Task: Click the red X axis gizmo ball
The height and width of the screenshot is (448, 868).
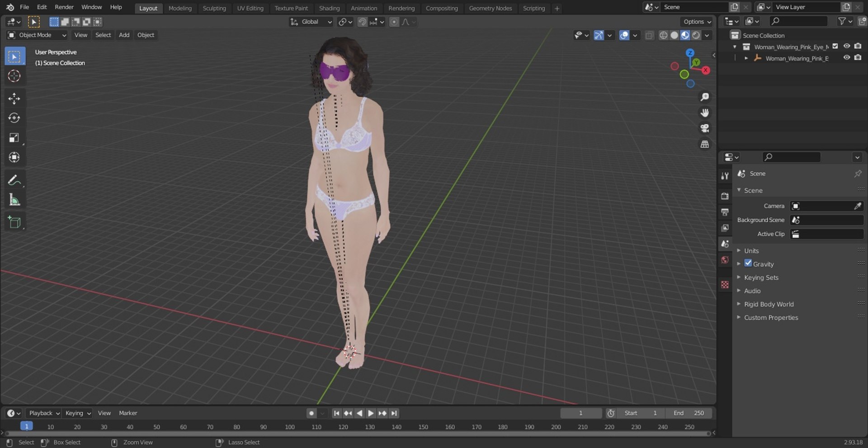Action: point(706,70)
